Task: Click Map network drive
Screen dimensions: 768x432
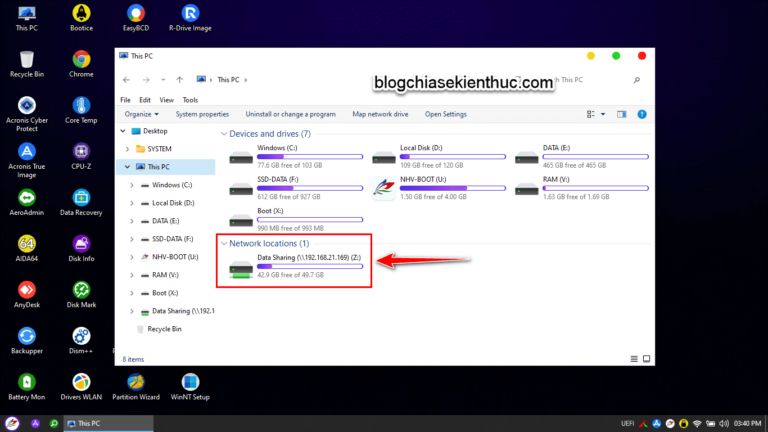Action: 380,114
